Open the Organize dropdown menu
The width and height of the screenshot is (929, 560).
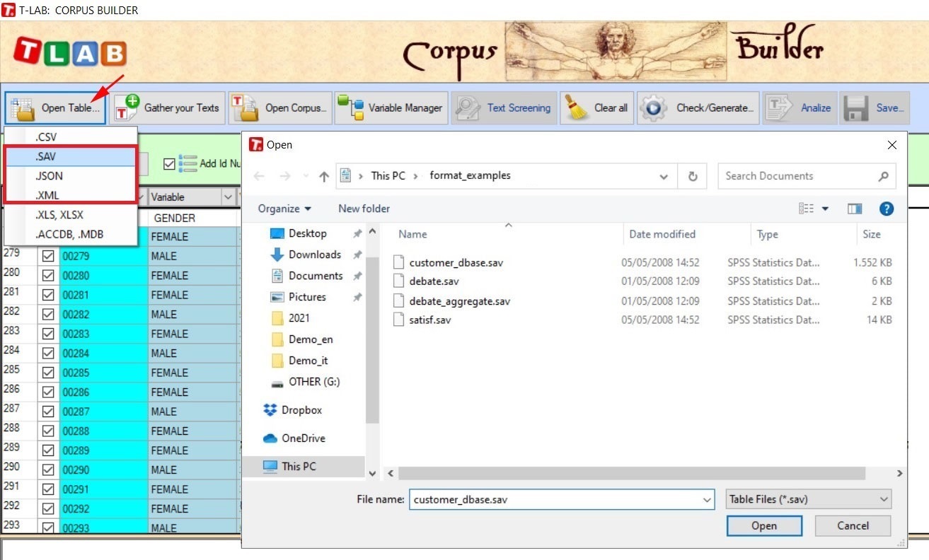coord(284,209)
